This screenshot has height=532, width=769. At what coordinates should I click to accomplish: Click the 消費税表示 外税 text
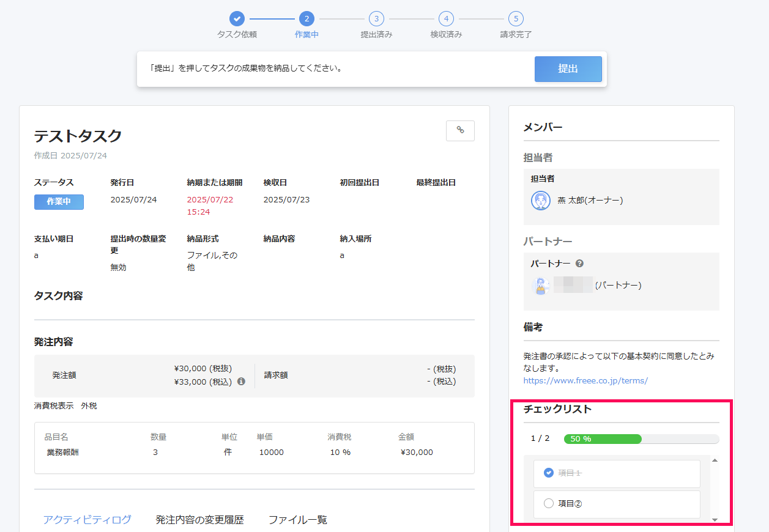coord(65,405)
